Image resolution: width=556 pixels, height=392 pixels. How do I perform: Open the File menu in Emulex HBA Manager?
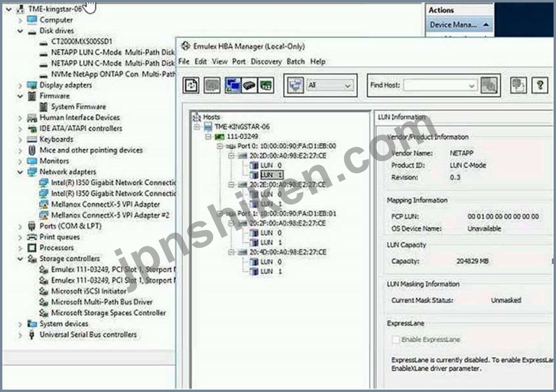(184, 61)
